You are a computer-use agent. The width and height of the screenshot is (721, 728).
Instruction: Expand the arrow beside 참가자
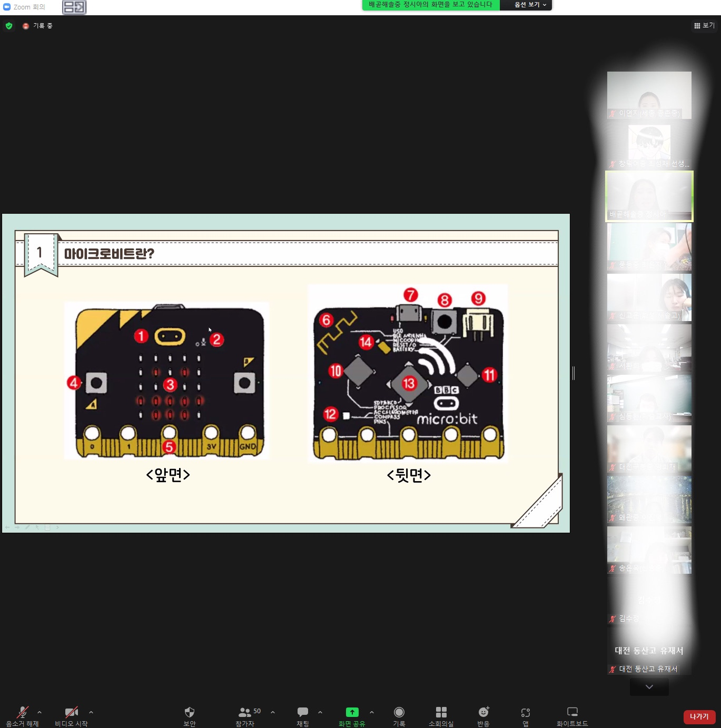273,712
